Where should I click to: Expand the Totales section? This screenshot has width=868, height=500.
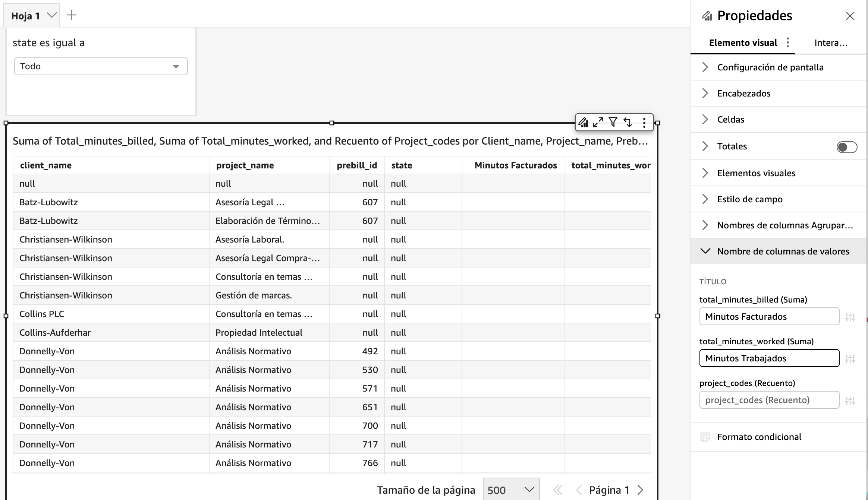coord(705,146)
